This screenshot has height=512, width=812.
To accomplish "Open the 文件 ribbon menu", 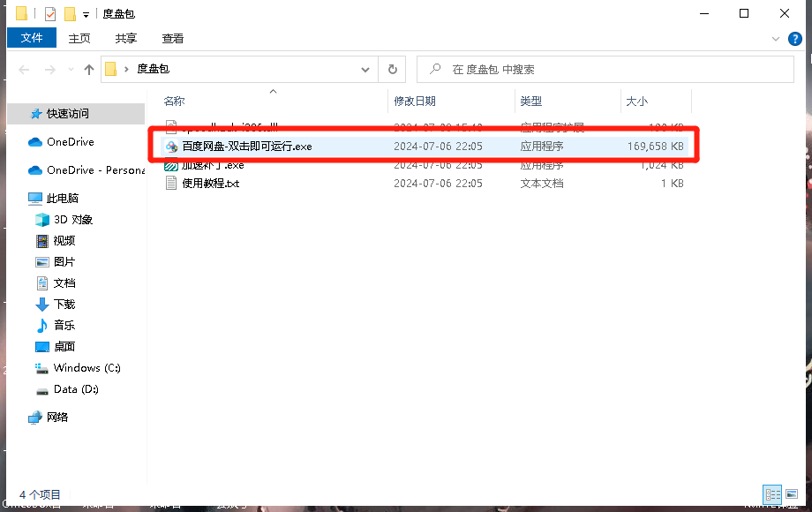I will point(32,38).
